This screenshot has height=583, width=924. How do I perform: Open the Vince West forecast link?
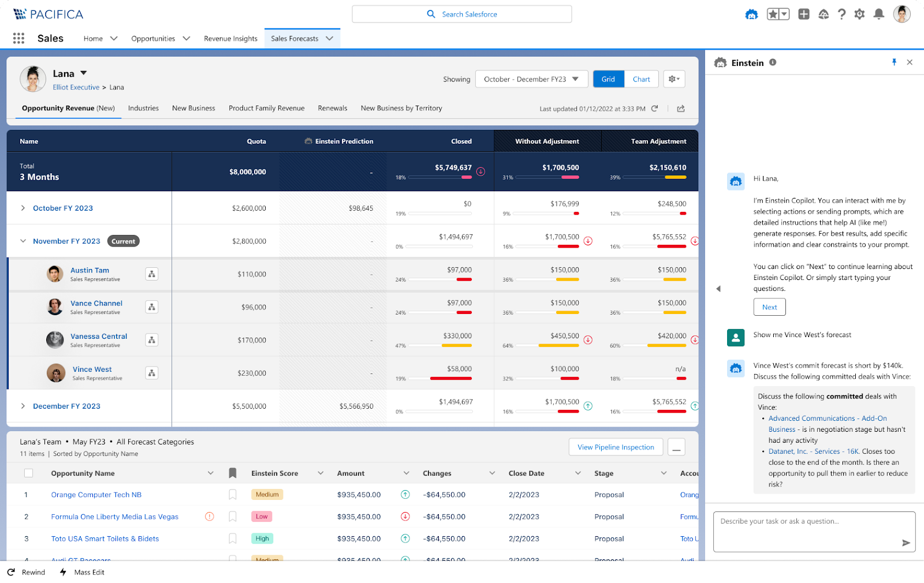coord(92,369)
